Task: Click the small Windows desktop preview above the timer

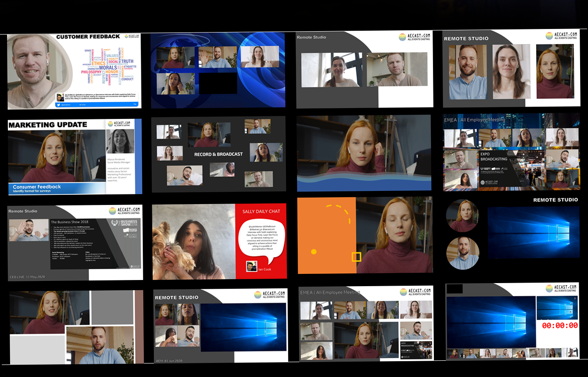Action: point(557,308)
